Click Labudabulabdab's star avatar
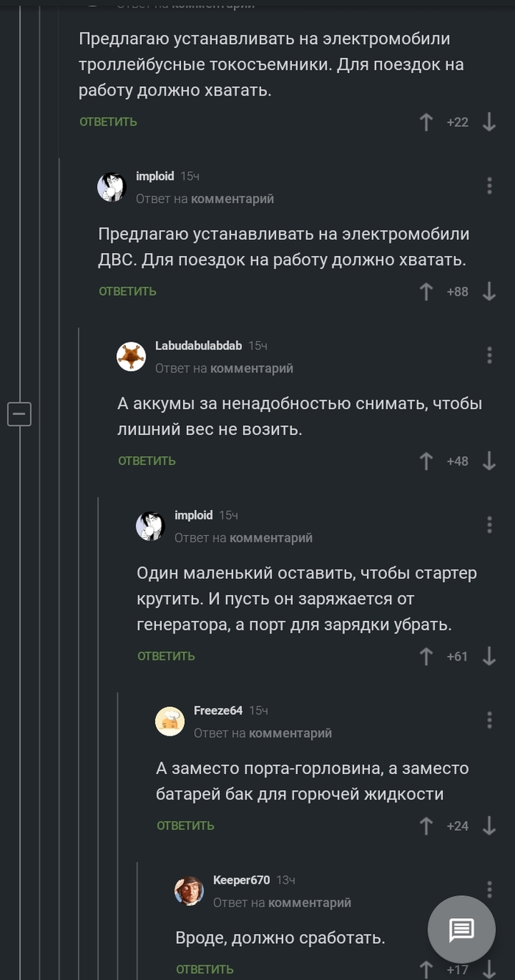 132,357
